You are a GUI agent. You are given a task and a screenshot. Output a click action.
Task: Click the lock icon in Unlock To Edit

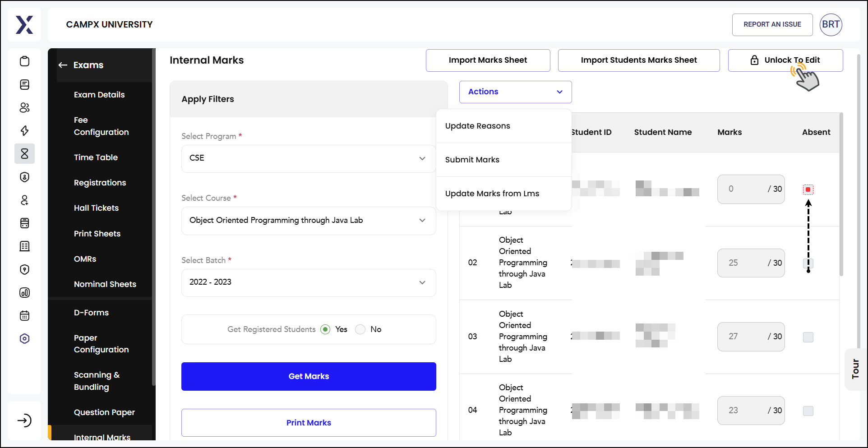coord(754,60)
